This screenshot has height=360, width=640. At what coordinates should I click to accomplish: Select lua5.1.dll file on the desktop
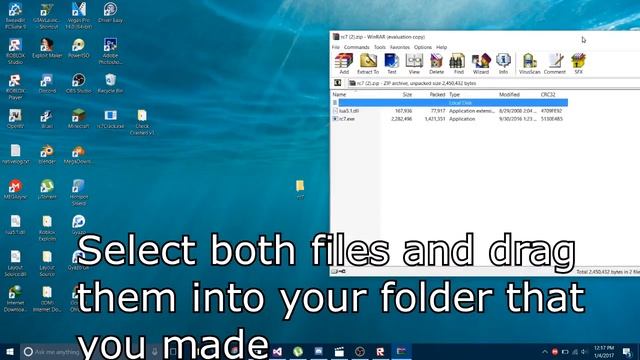point(15,225)
